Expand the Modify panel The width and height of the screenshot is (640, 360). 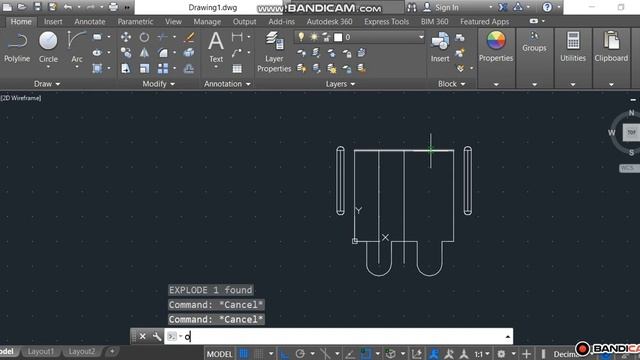tap(158, 84)
